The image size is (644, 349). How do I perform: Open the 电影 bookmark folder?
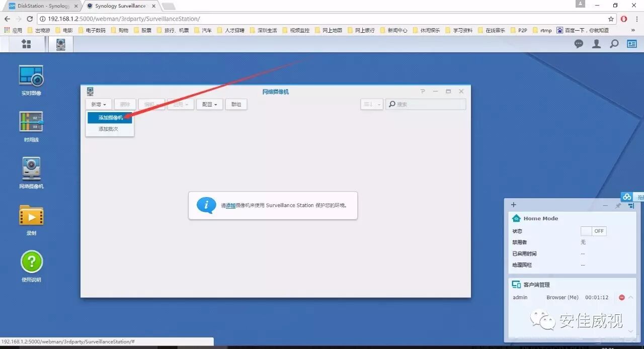(64, 30)
